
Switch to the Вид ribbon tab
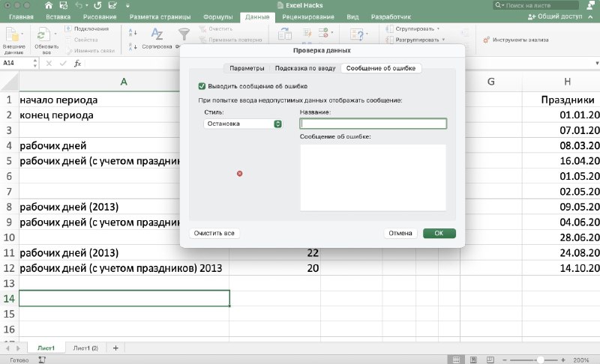352,16
